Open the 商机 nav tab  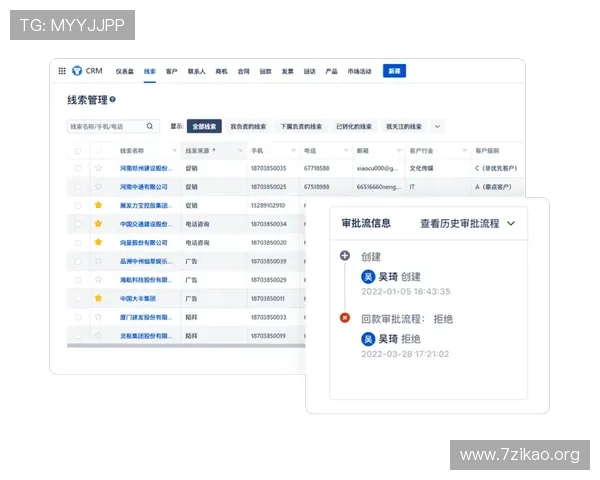221,71
